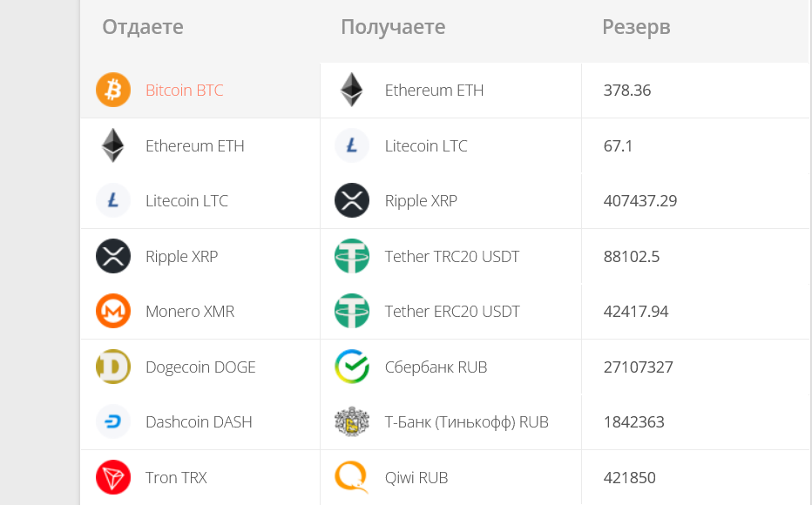Click the Получаете column header
The width and height of the screenshot is (812, 505).
(393, 27)
